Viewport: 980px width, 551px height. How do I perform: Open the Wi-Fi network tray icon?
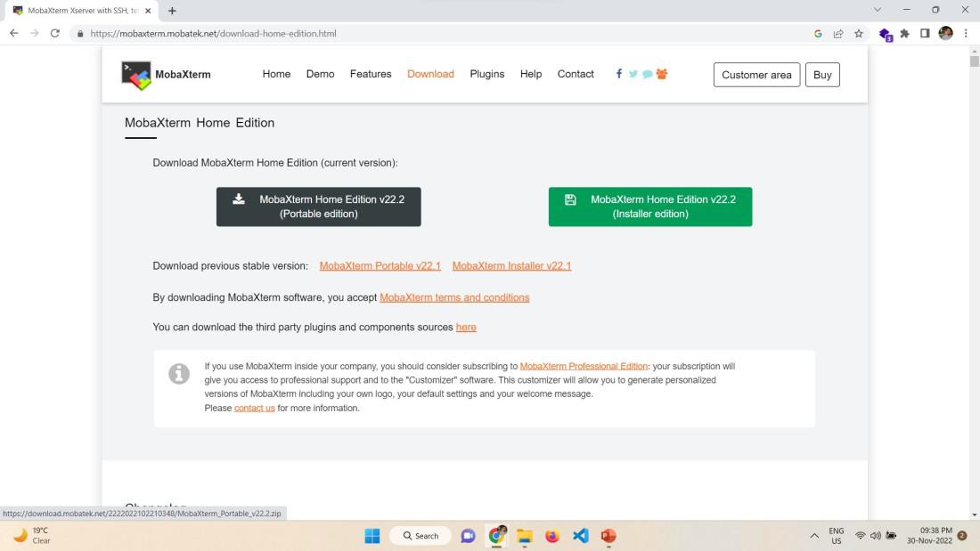(x=860, y=536)
